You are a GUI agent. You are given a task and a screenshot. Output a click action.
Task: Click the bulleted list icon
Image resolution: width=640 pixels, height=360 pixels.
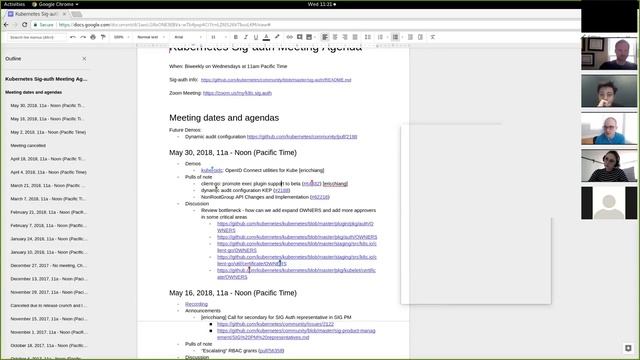point(395,37)
